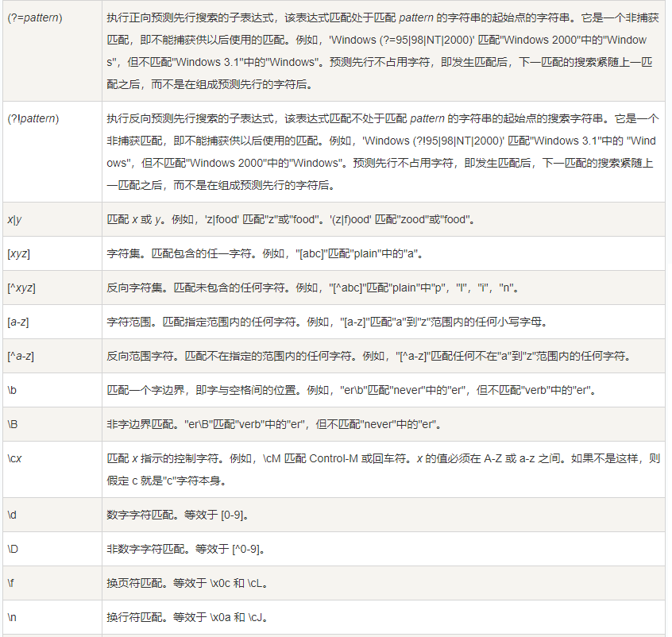The height and width of the screenshot is (637, 672).
Task: Click the \d digit syntax cell
Action: (52, 515)
